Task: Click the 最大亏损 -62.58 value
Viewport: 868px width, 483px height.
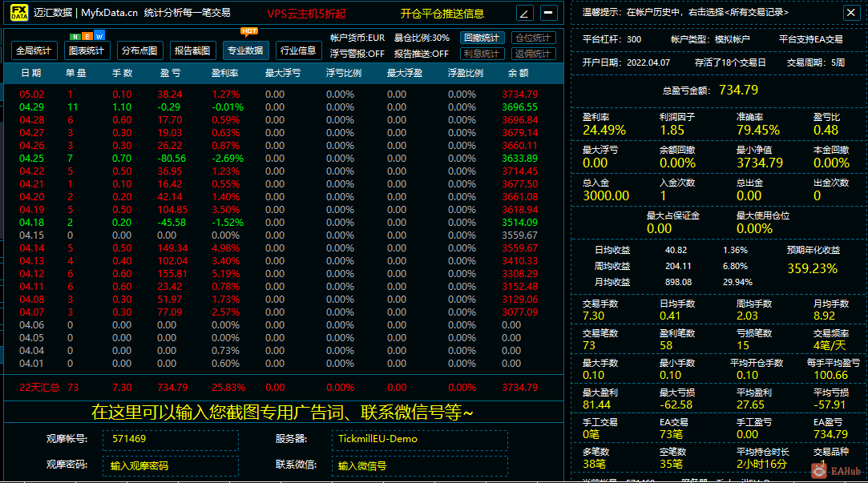Action: pos(676,405)
